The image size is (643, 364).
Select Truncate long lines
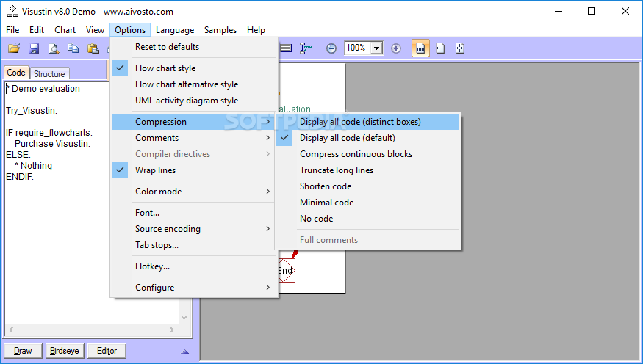368,170
